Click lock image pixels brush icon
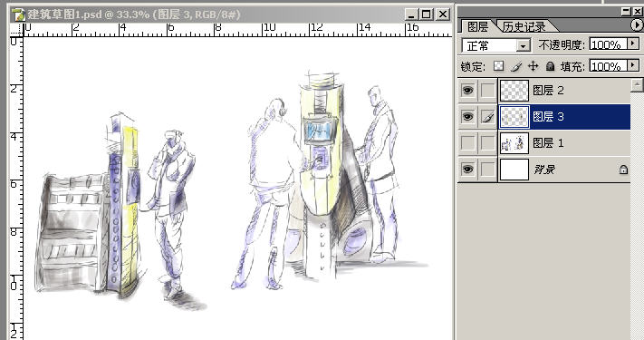This screenshot has height=340, width=644. [x=516, y=66]
